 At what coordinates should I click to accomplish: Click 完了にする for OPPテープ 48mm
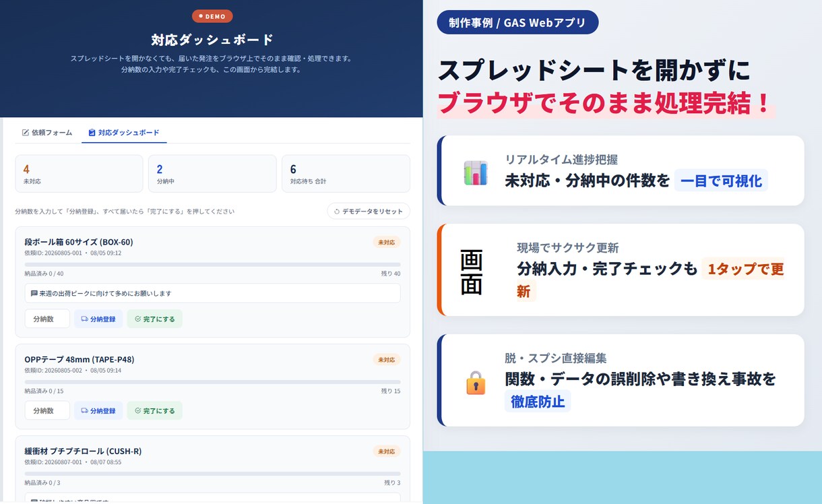pyautogui.click(x=154, y=410)
